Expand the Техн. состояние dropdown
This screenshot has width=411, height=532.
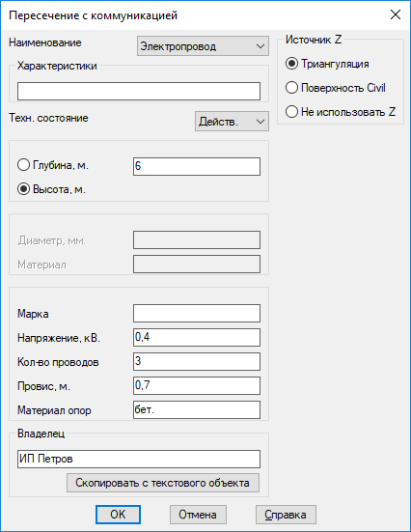(x=232, y=121)
